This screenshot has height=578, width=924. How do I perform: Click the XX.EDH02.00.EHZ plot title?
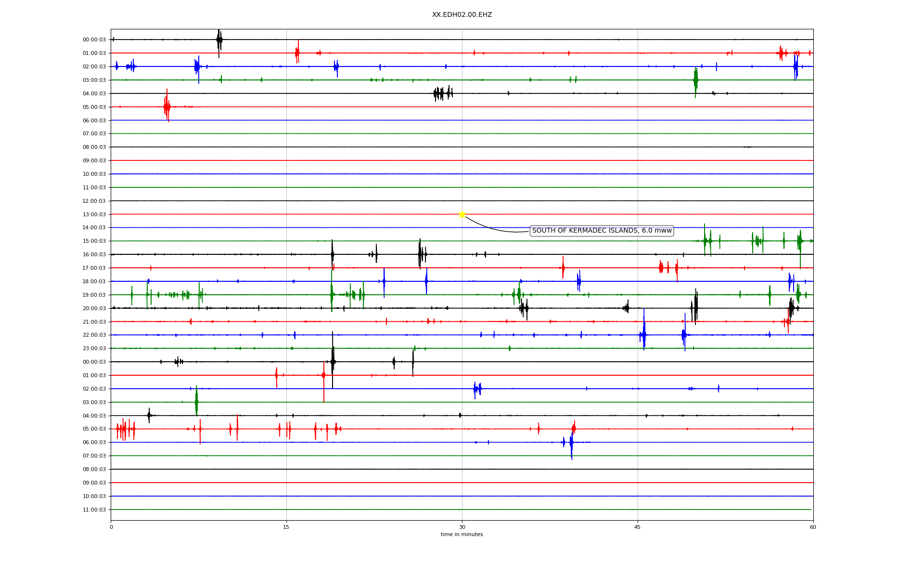[462, 15]
